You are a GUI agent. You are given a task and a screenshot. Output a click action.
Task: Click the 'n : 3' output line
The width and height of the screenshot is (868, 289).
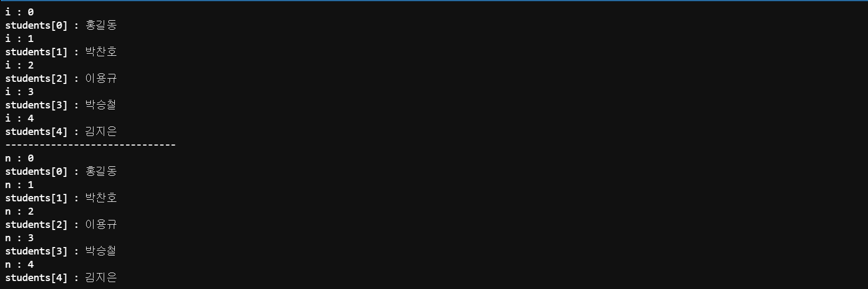[x=20, y=237]
